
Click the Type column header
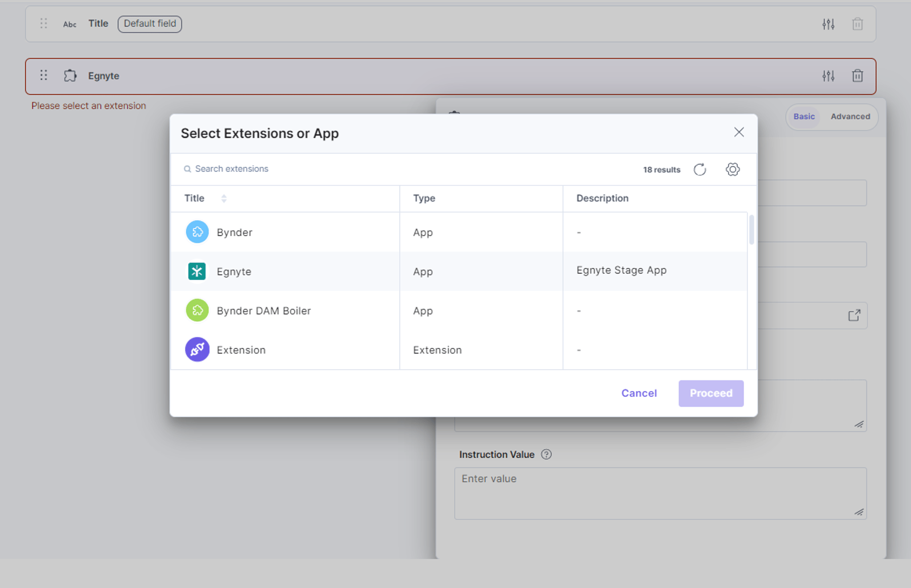(424, 198)
